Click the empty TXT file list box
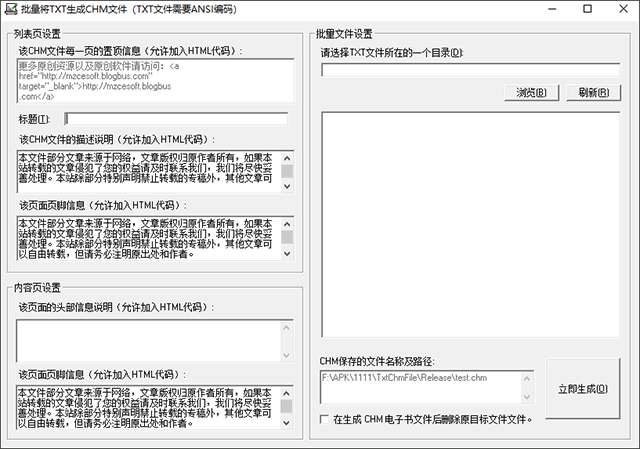This screenshot has width=640, height=449. [471, 224]
